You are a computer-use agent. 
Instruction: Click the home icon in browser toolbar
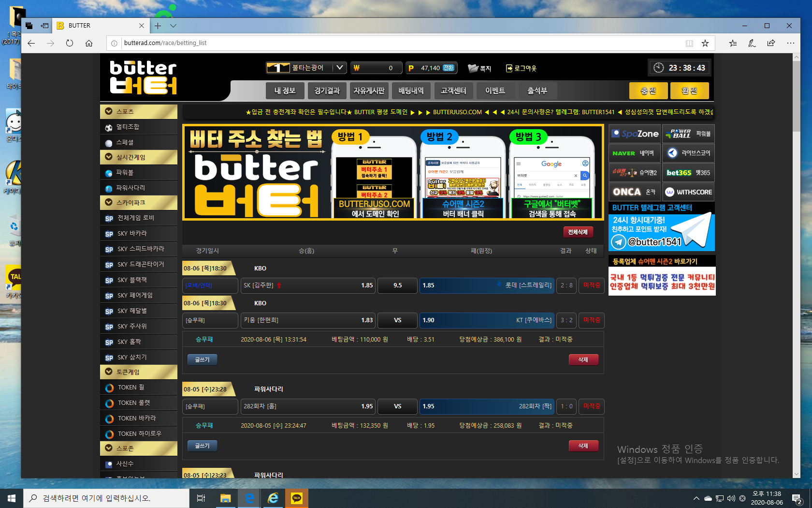click(89, 43)
